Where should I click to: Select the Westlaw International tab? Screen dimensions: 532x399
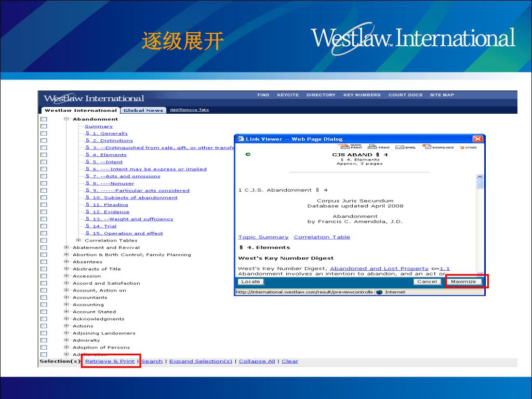pyautogui.click(x=81, y=110)
